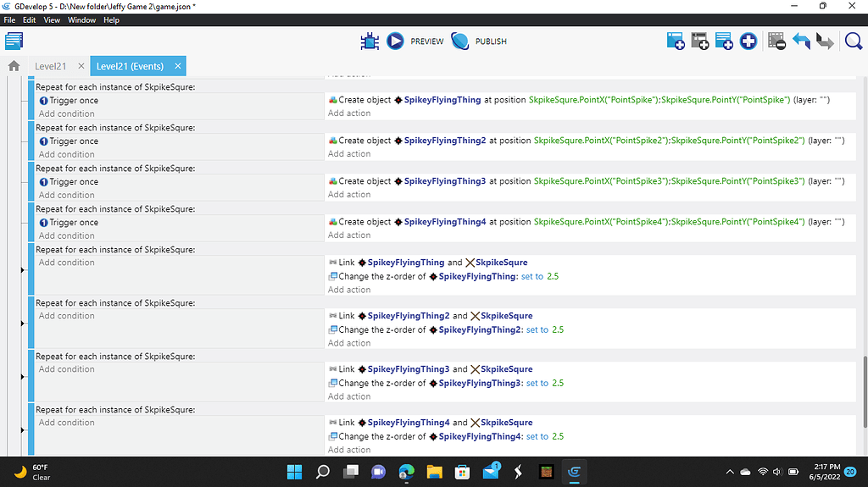Viewport: 868px width, 487px height.
Task: Click the vertical scrollbar thumb of events sheet
Action: (865, 392)
